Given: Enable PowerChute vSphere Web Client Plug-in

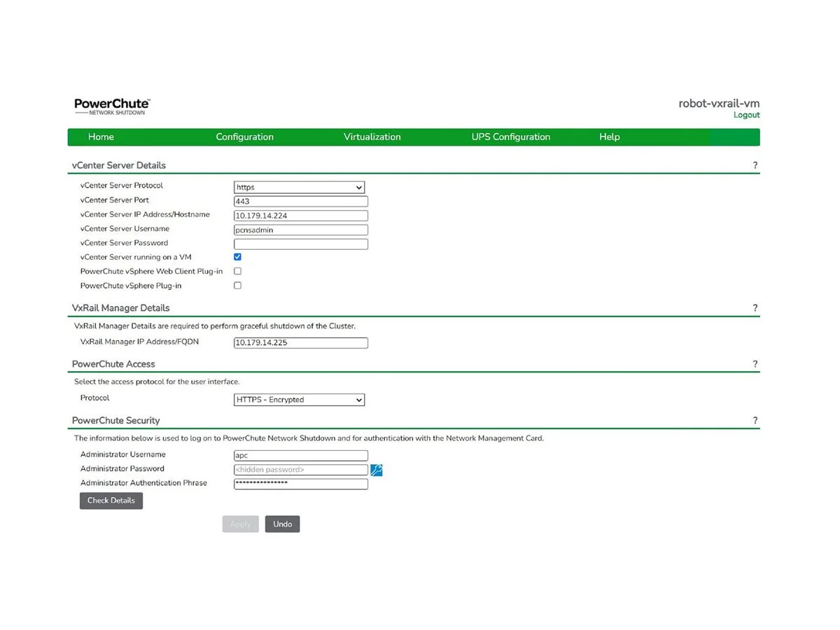Looking at the screenshot, I should coord(237,271).
